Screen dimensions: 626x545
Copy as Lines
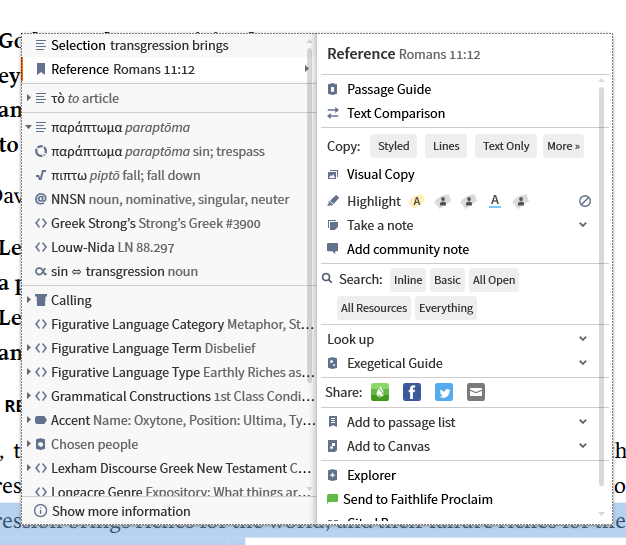coord(446,146)
